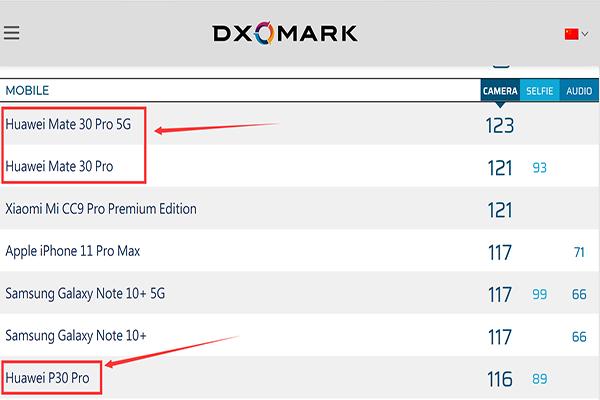The width and height of the screenshot is (600, 400).
Task: Open the hamburger menu
Action: [x=12, y=33]
